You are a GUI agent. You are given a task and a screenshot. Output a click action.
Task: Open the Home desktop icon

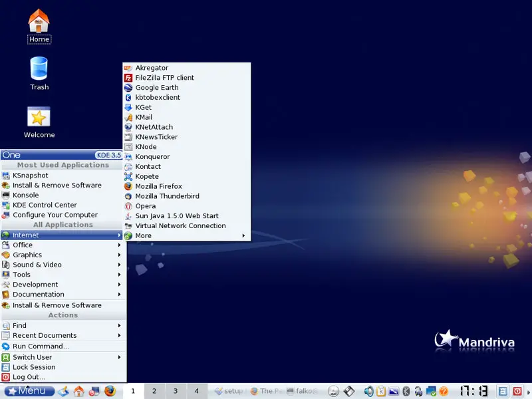39,26
